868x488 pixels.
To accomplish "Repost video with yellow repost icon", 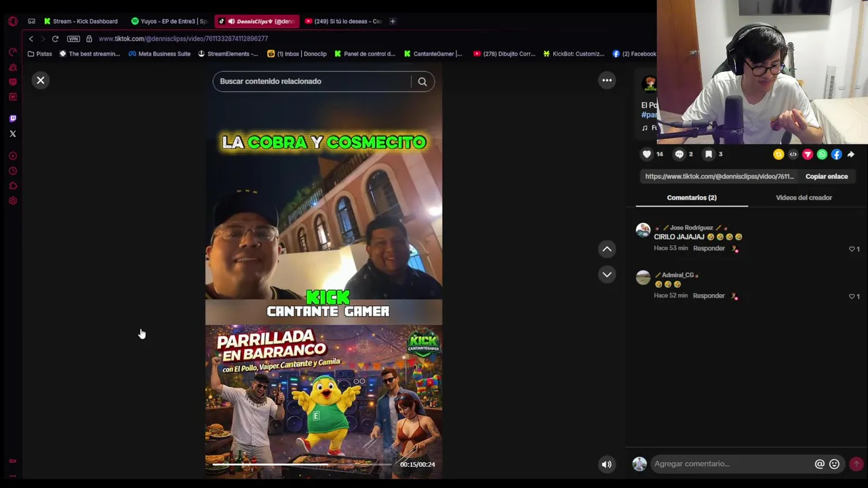I will (778, 155).
